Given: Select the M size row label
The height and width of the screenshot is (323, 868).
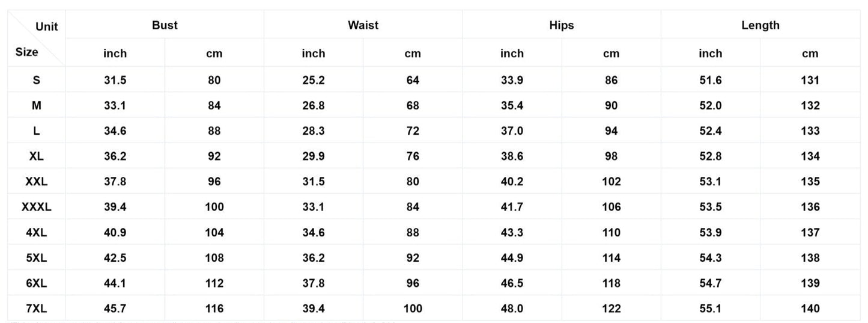Looking at the screenshot, I should click(37, 105).
